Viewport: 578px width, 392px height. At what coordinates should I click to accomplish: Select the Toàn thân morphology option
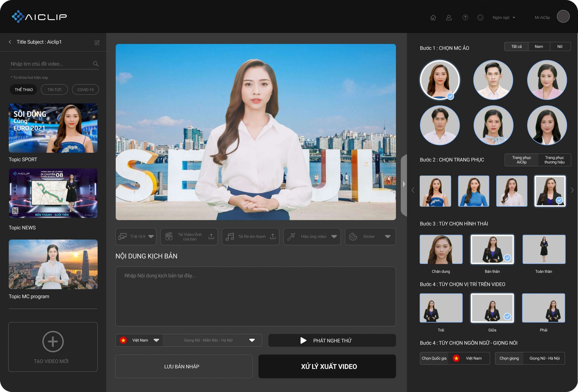544,249
